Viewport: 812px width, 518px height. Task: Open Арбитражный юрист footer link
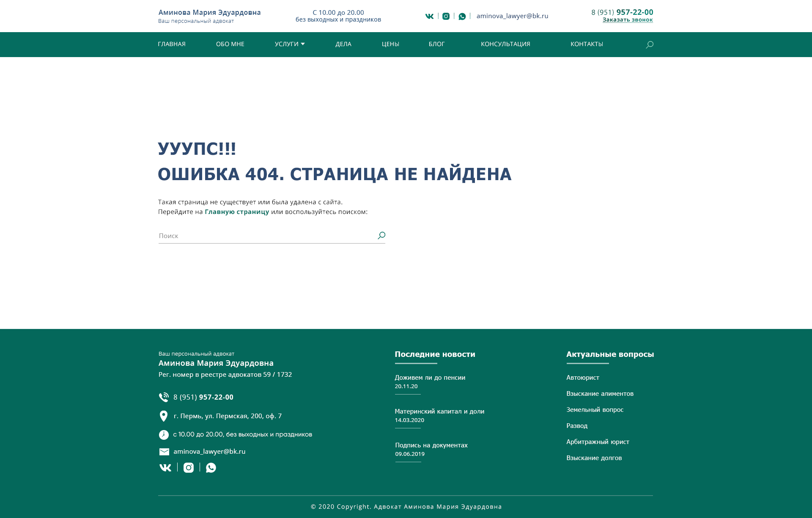(598, 442)
